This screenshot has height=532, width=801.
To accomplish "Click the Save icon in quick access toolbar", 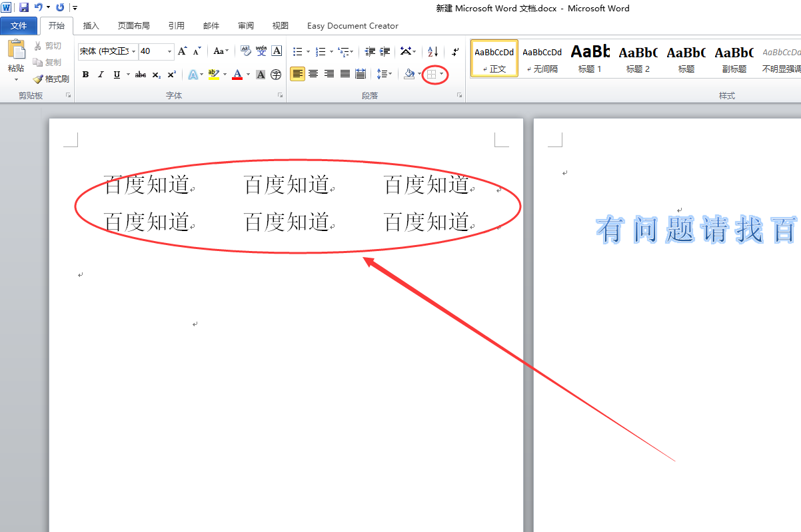I will [x=24, y=7].
